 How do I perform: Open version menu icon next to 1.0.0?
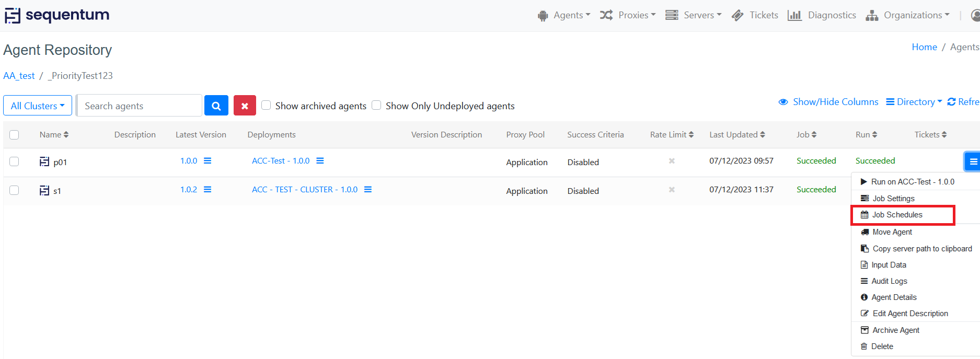tap(207, 161)
